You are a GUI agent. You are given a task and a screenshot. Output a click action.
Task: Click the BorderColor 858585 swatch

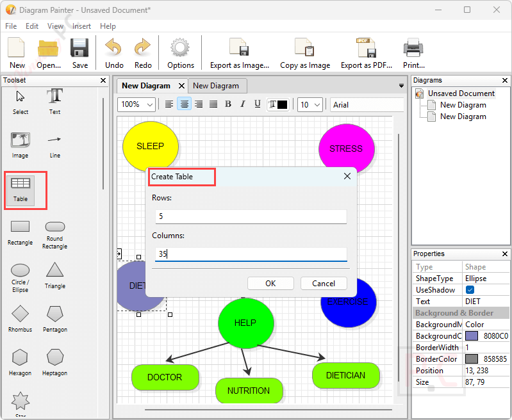(x=472, y=359)
